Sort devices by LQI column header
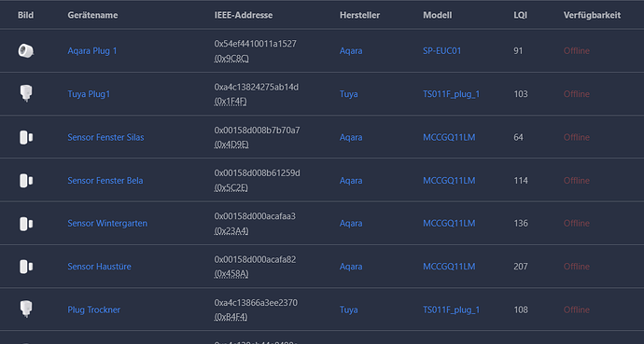The image size is (644, 344). click(520, 15)
